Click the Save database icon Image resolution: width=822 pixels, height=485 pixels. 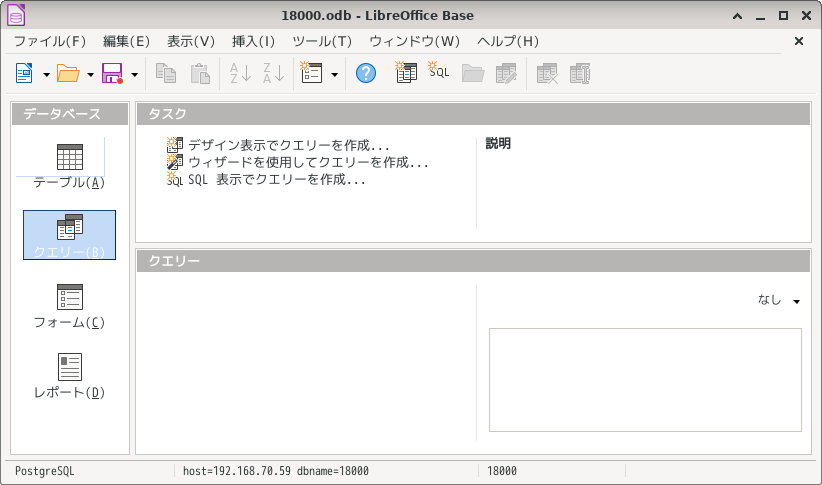(112, 73)
